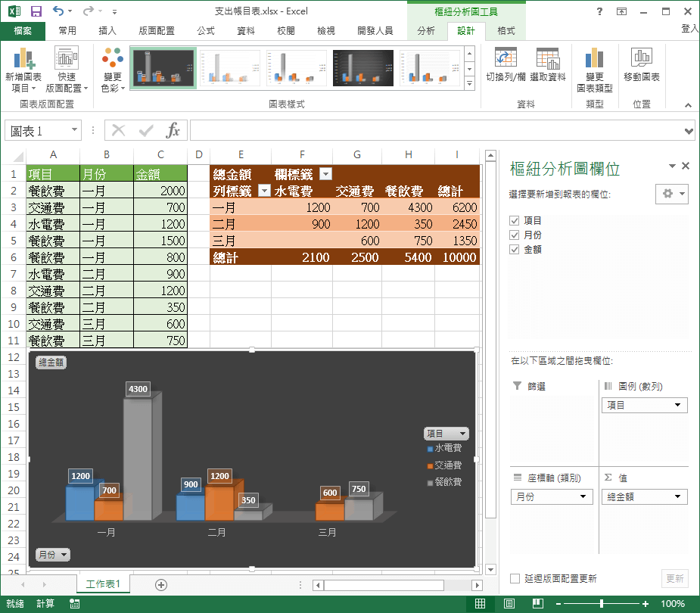Expand the 總金額 value field dropdown

point(678,497)
